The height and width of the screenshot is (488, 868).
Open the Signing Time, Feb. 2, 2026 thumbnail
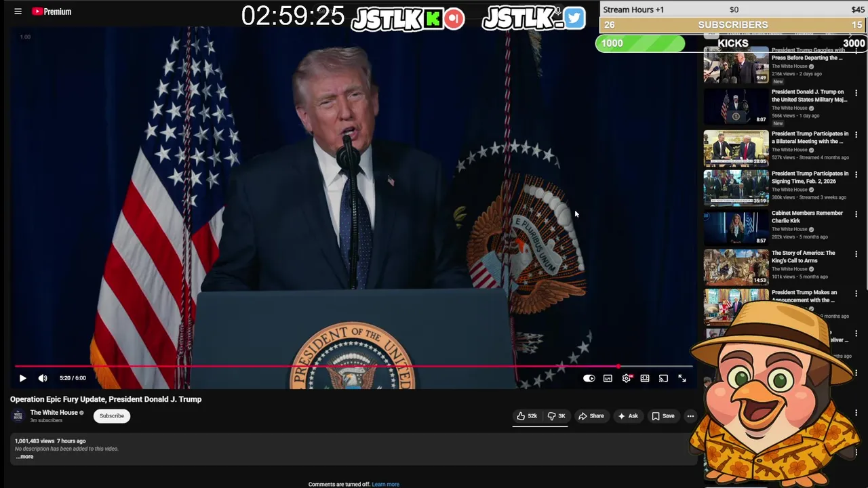click(x=736, y=188)
